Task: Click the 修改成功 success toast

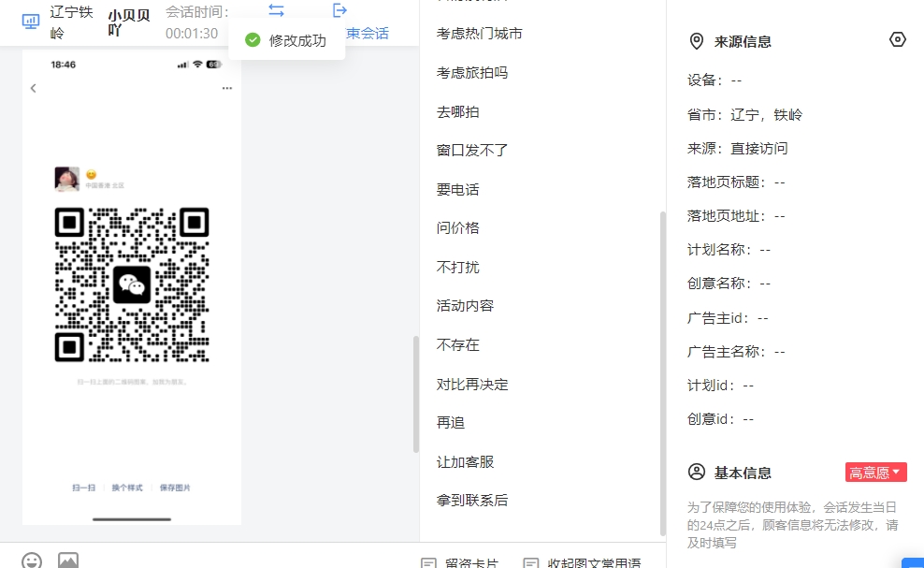Action: 287,40
